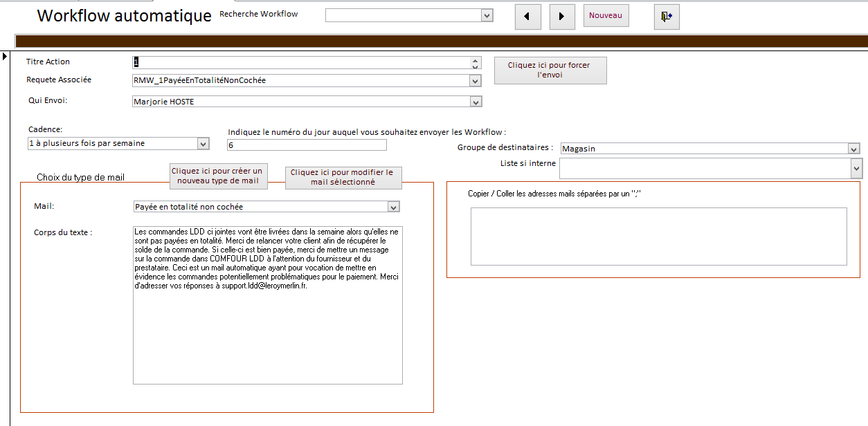Open the Mail type dropdown arrow
The image size is (868, 426).
[x=394, y=207]
